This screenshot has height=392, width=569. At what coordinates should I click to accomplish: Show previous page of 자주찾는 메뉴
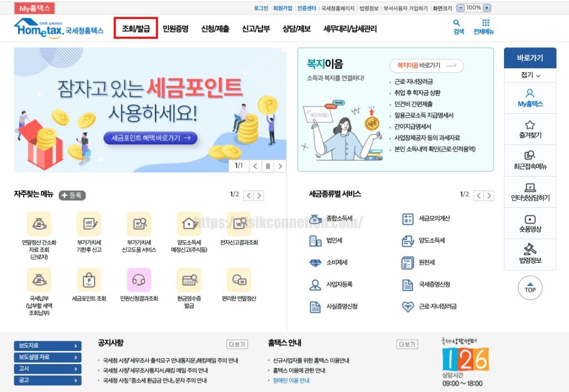(x=248, y=196)
